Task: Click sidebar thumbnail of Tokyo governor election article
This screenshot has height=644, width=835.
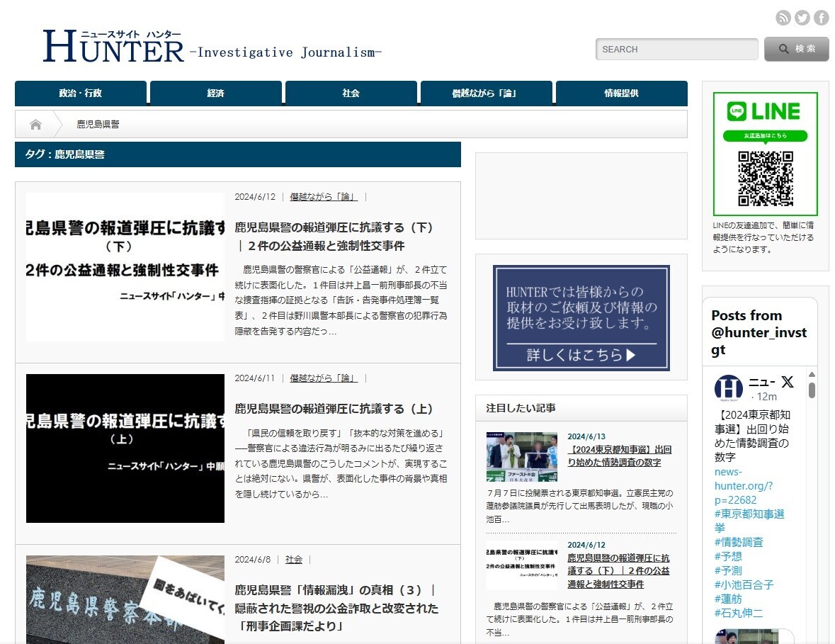Action: tap(522, 457)
